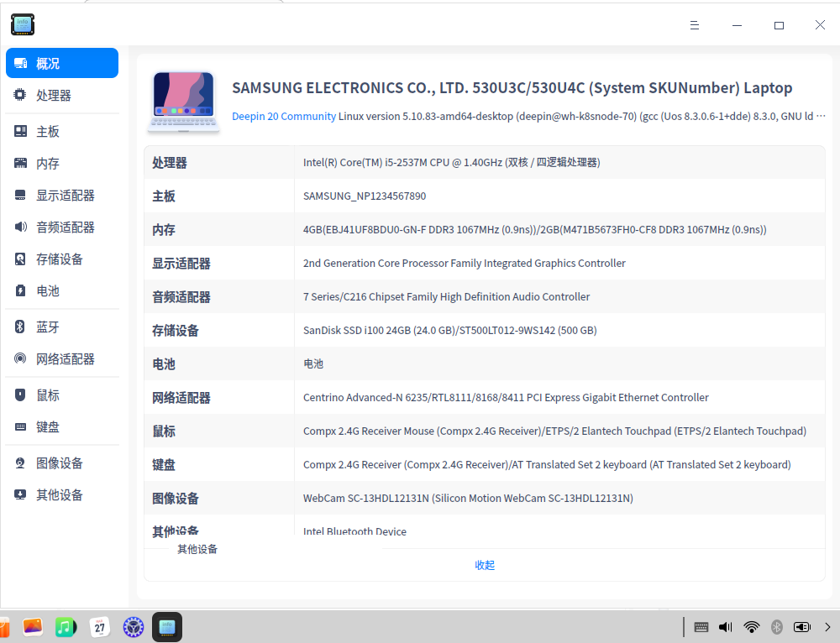This screenshot has height=643, width=840.
Task: Click the 2nd Generation Core Graphics Controller value
Action: [x=464, y=263]
